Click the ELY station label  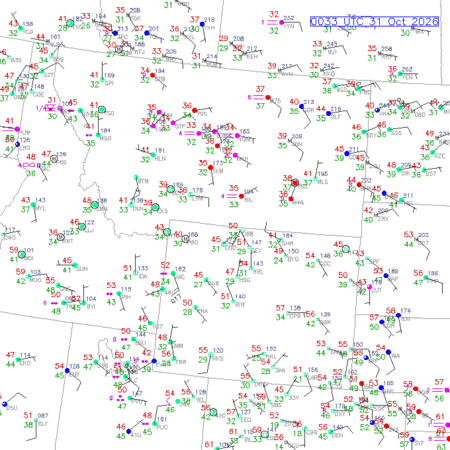click(43, 424)
